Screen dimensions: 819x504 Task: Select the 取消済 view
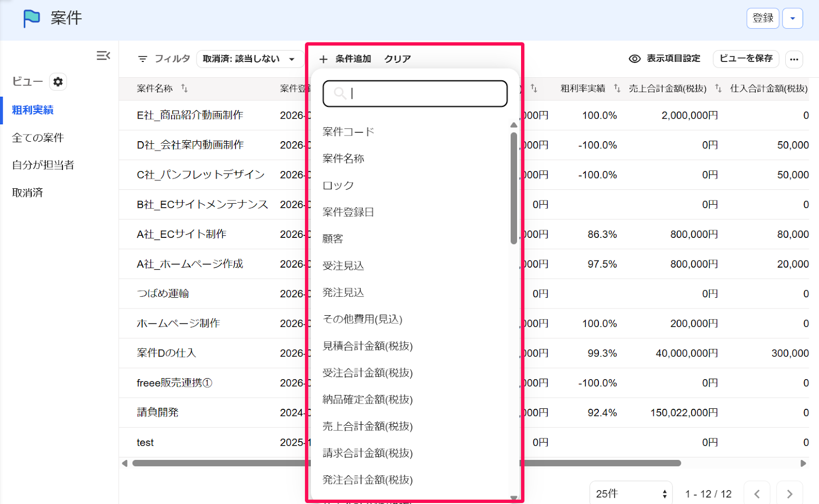point(28,193)
